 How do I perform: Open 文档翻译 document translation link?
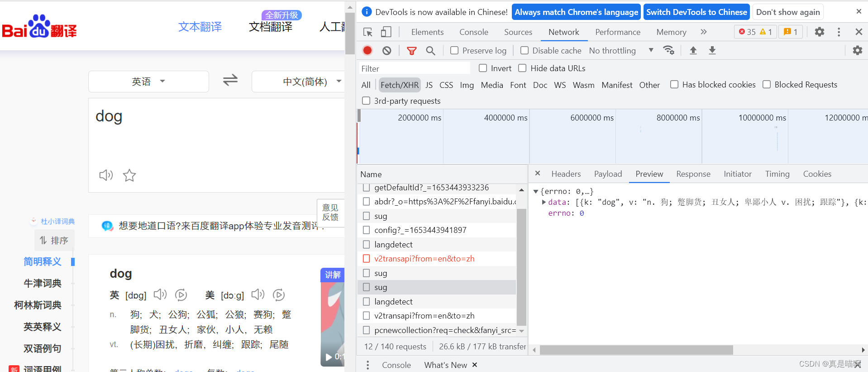271,27
